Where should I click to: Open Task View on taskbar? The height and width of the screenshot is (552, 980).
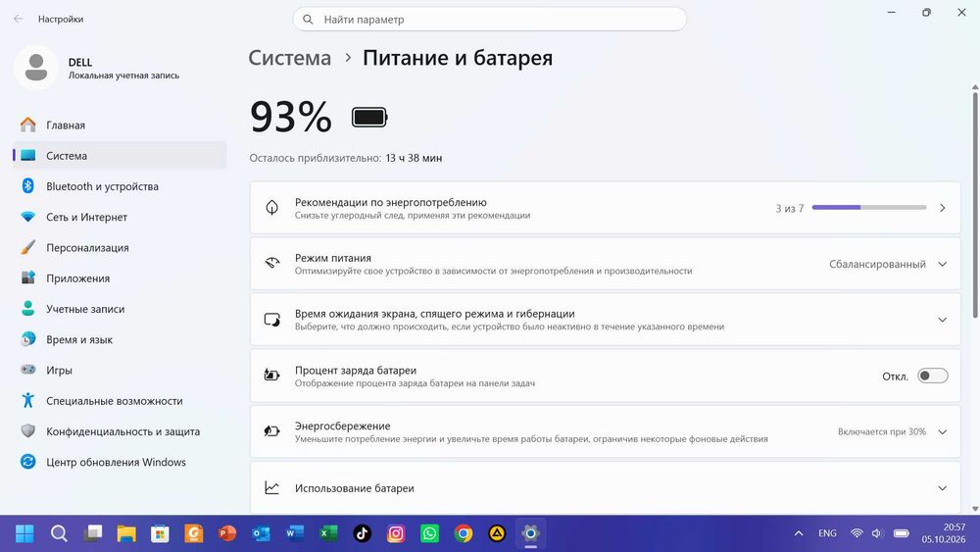coord(92,533)
